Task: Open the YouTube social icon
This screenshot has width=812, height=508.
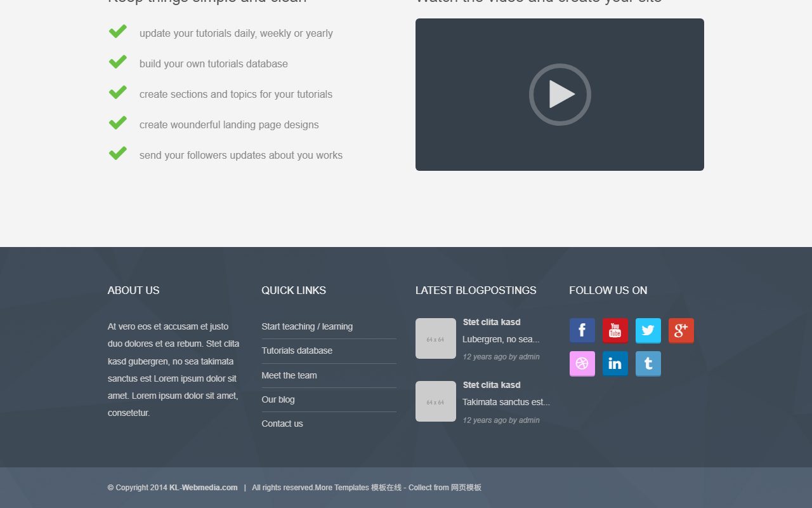Action: click(x=615, y=331)
